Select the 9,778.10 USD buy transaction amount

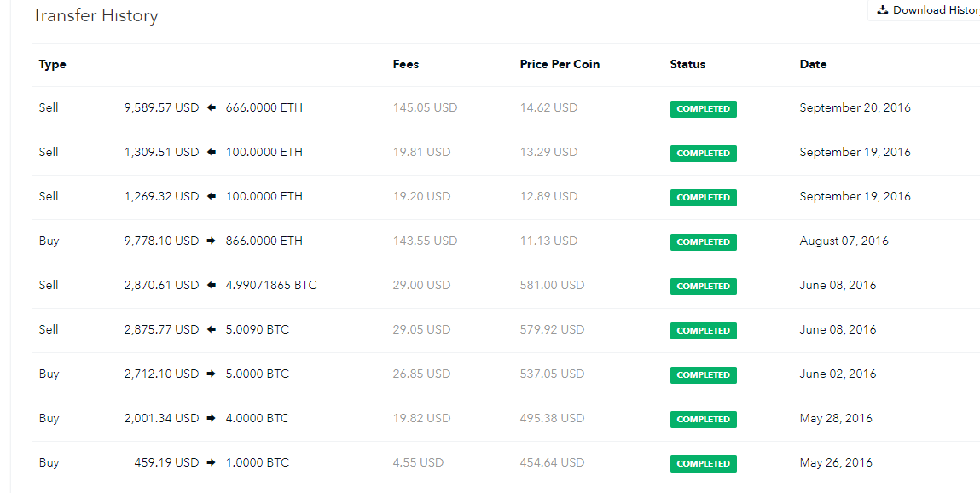click(x=161, y=241)
